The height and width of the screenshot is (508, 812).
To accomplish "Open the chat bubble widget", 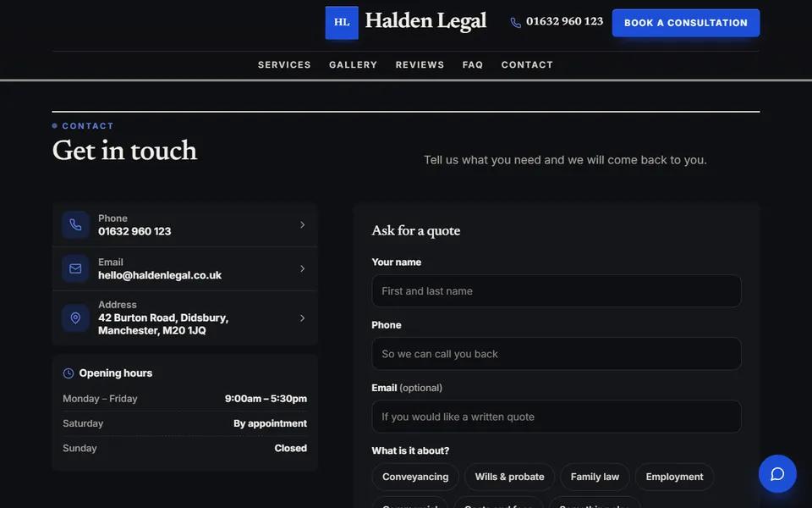I will [777, 474].
